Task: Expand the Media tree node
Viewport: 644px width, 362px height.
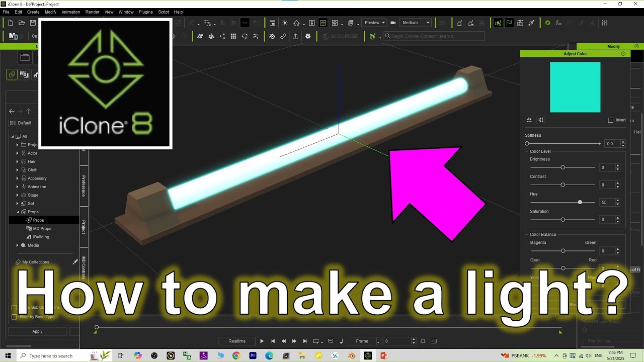Action: point(18,245)
